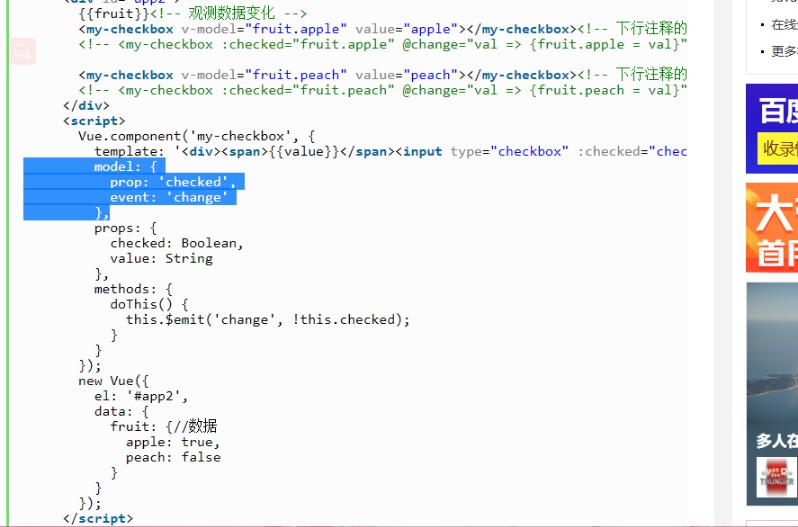Open the Baidu blue banner ad
Screen dimensions: 798x527
point(772,129)
